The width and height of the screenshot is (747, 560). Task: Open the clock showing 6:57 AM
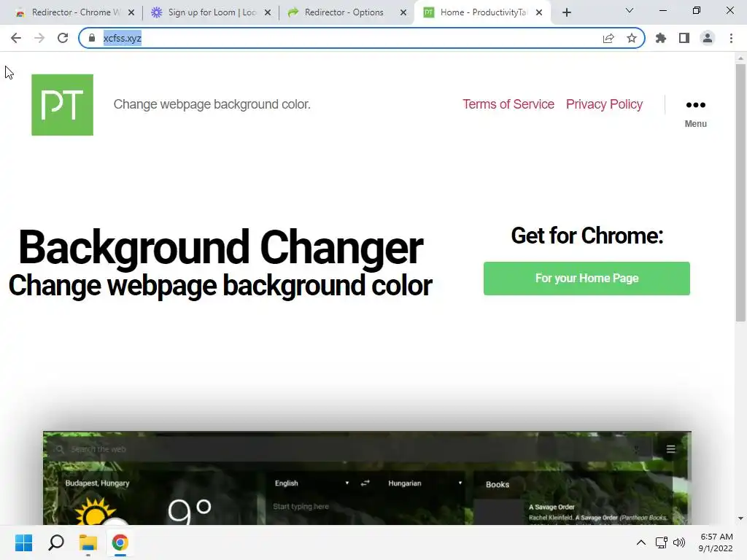716,542
